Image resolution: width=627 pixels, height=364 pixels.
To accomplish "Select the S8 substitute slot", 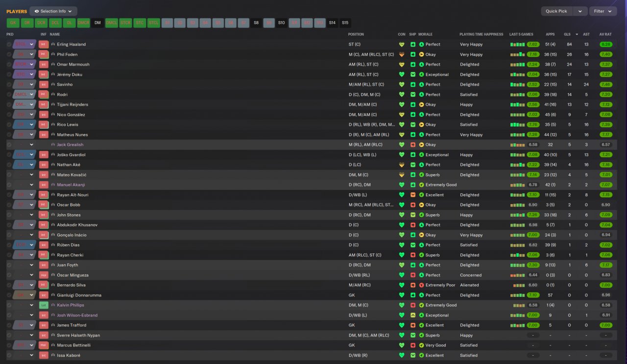I will 256,23.
